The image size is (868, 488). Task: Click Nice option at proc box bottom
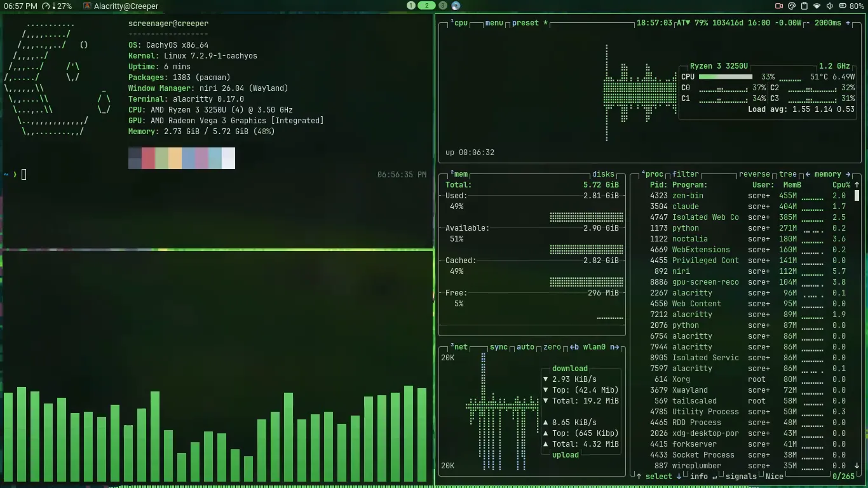775,477
